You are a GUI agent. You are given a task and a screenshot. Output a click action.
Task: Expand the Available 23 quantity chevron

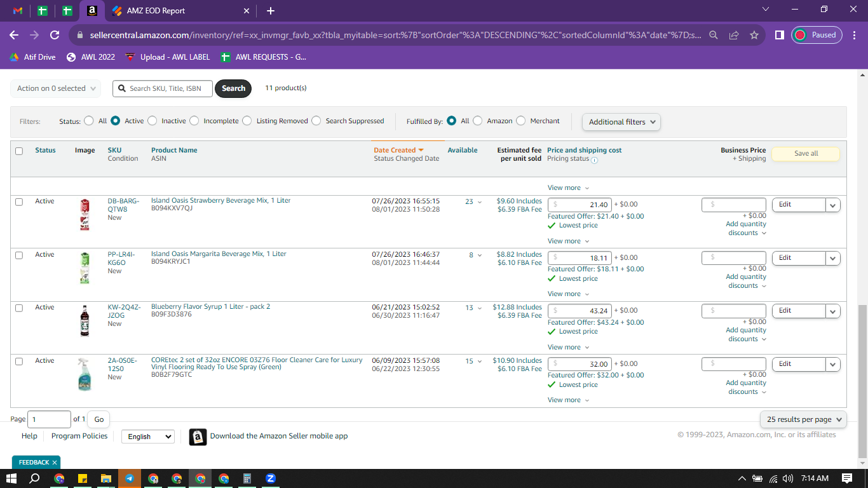[480, 202]
